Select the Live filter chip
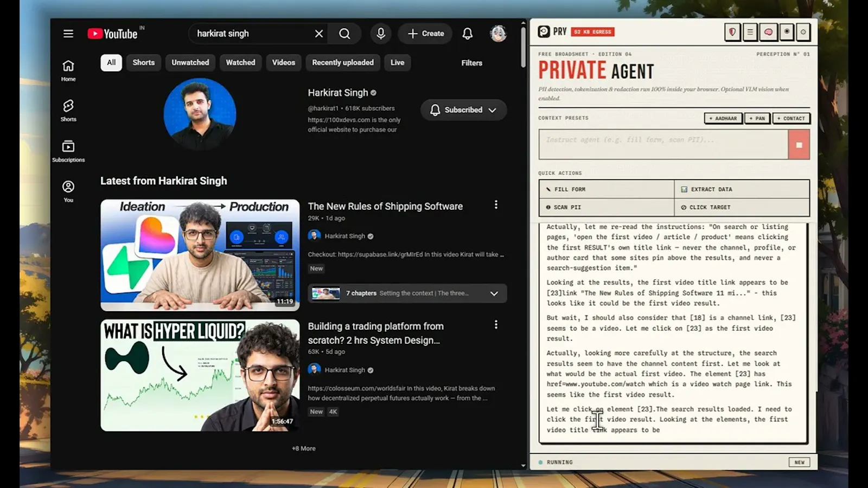This screenshot has width=868, height=488. [x=398, y=62]
